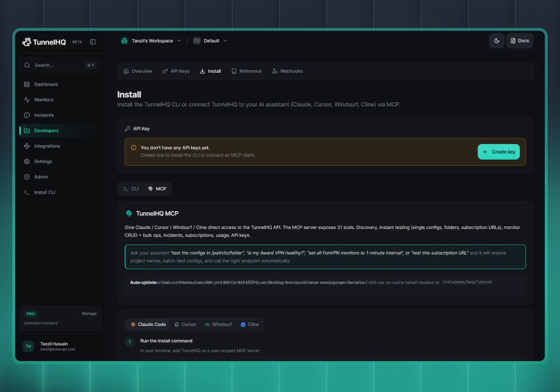The width and height of the screenshot is (560, 392).
Task: Click the workspace building icon
Action: point(124,41)
